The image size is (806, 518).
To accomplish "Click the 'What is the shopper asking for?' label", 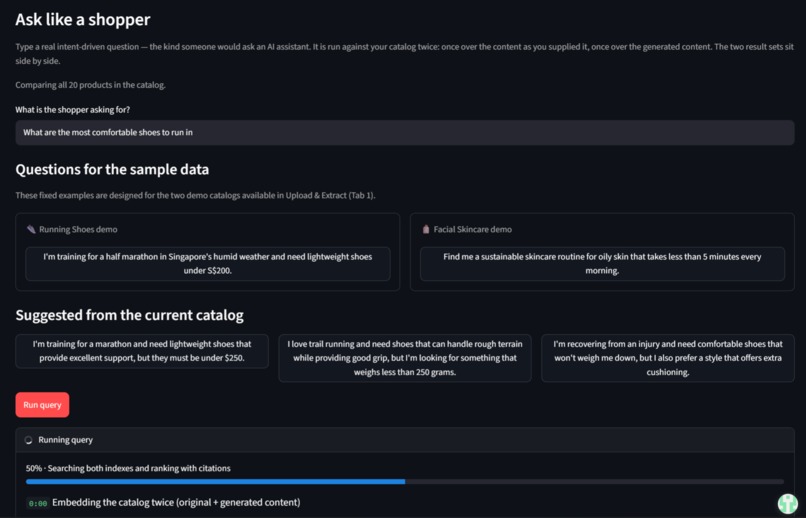I will (72, 109).
